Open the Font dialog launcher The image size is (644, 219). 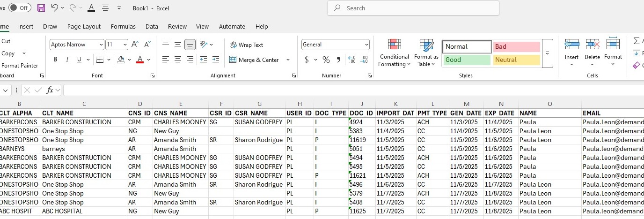pyautogui.click(x=153, y=76)
